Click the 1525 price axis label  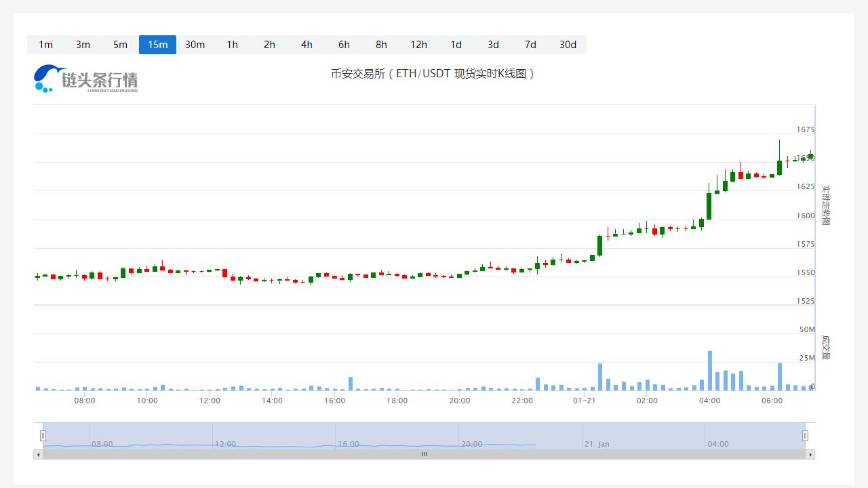coord(806,301)
